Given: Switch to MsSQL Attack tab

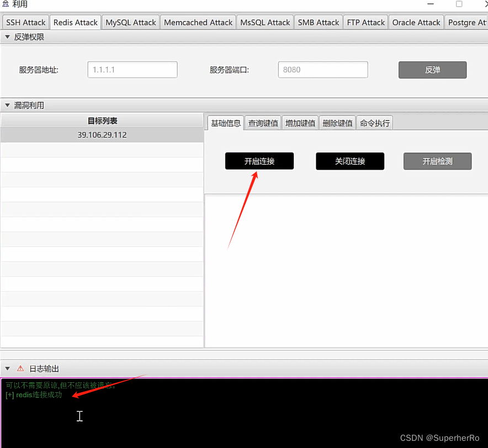Looking at the screenshot, I should pyautogui.click(x=265, y=23).
